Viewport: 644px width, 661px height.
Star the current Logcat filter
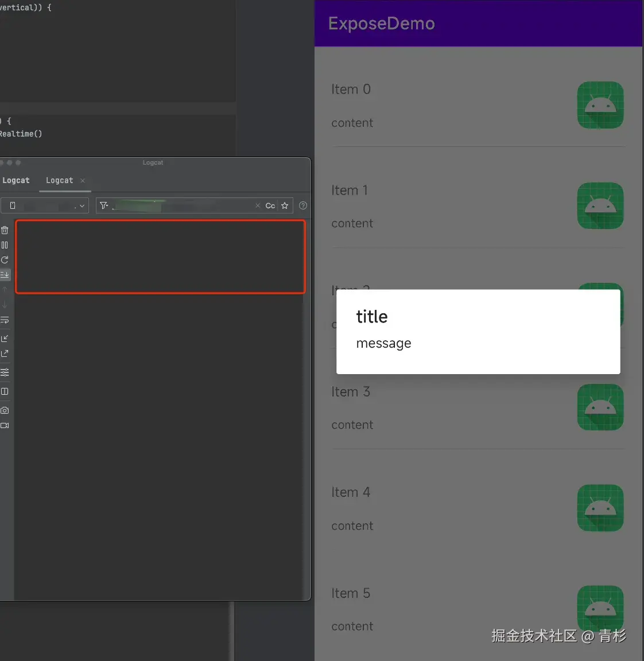click(x=285, y=205)
